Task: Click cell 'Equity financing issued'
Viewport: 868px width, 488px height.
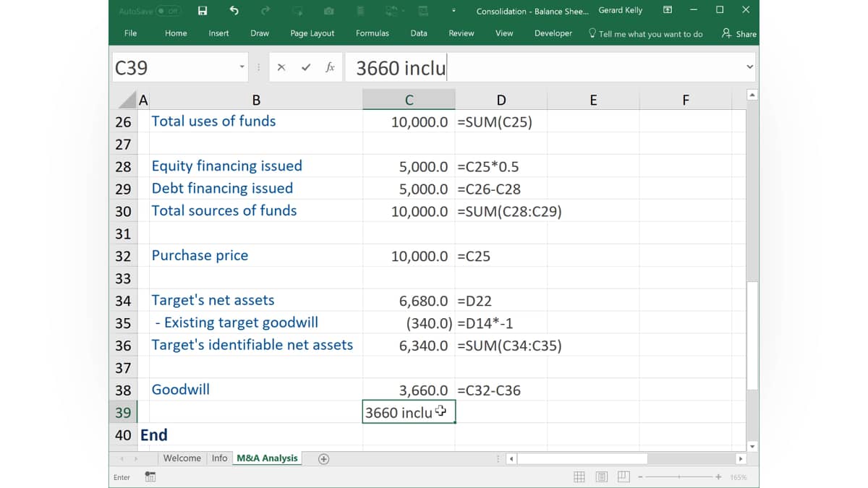Action: [x=227, y=166]
